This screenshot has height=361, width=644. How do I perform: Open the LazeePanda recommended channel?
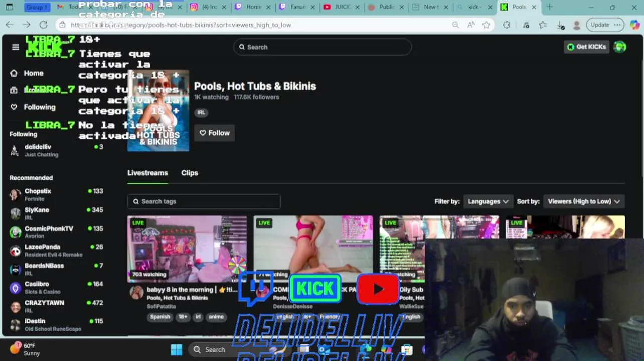(56, 250)
